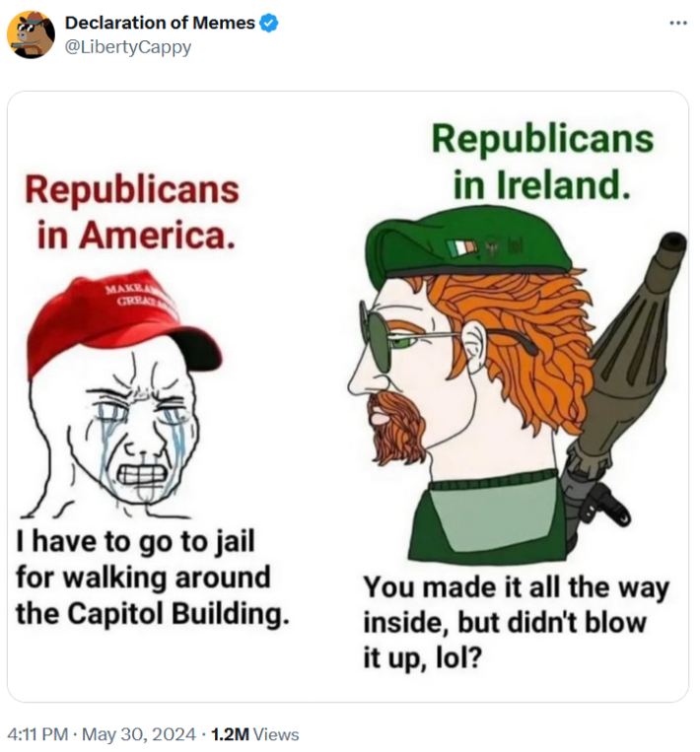Viewport: 700px width, 752px height.
Task: Click the @LibertyCappy handle
Action: pyautogui.click(x=128, y=46)
